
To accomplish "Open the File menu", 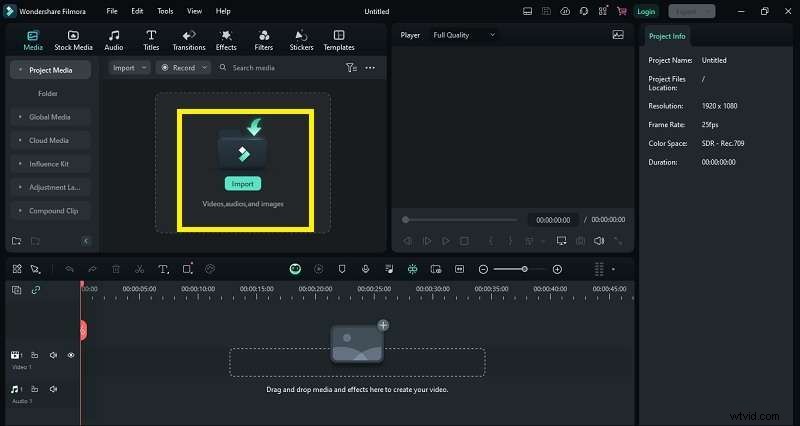I will point(112,11).
